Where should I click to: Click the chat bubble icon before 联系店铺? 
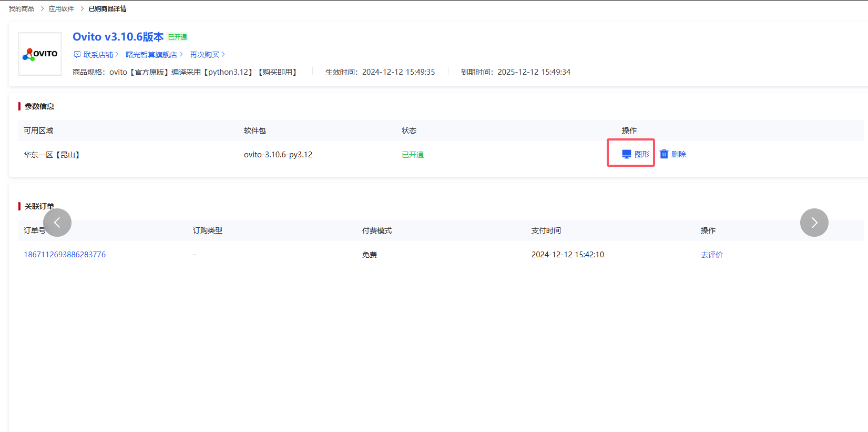point(77,55)
